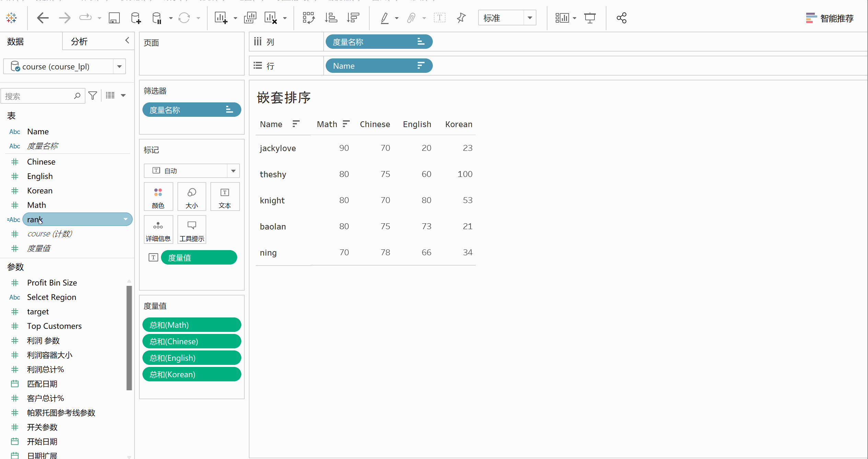This screenshot has width=868, height=459.
Task: Toggle sort on the Name column header
Action: pyautogui.click(x=296, y=124)
